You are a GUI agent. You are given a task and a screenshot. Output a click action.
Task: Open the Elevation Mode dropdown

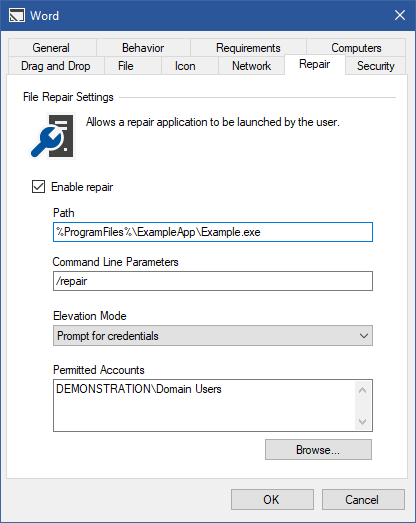coord(213,336)
